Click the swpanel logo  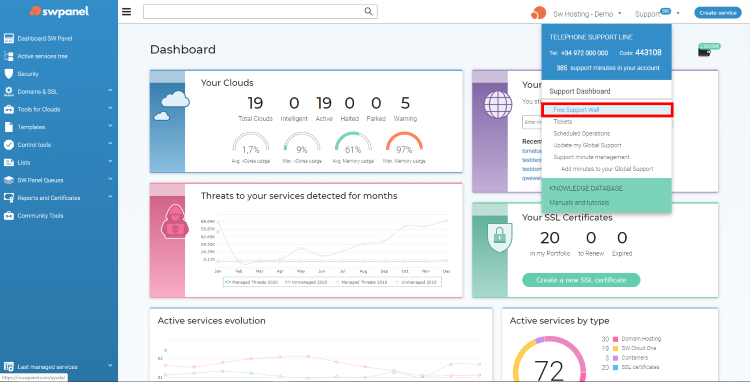tap(59, 11)
